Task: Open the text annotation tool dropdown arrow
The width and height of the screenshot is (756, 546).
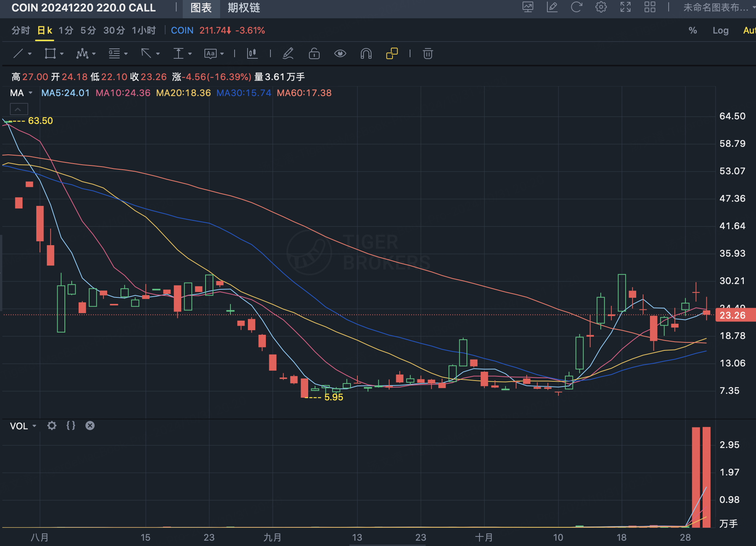Action: point(222,54)
